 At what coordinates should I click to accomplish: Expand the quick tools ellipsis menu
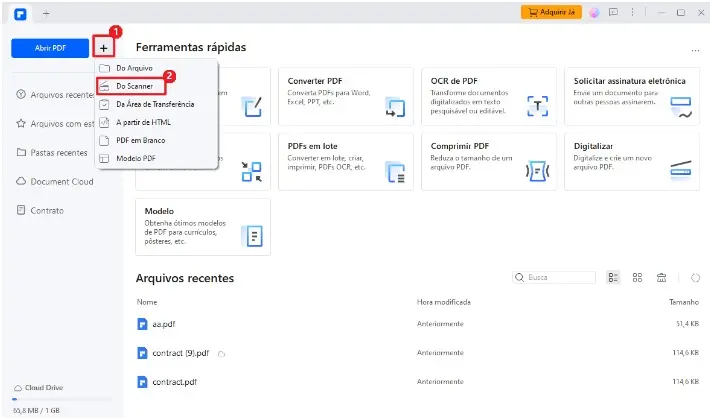click(x=695, y=49)
